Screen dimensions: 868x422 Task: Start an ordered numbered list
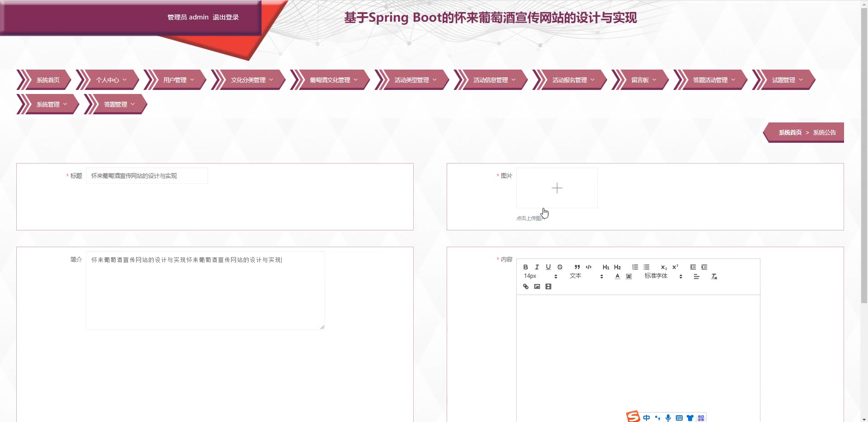tap(635, 267)
